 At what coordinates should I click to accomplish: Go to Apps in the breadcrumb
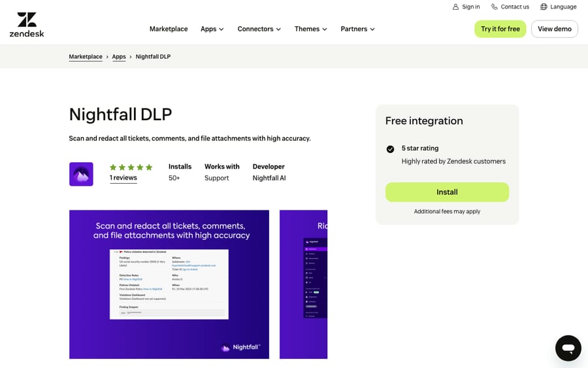click(119, 57)
